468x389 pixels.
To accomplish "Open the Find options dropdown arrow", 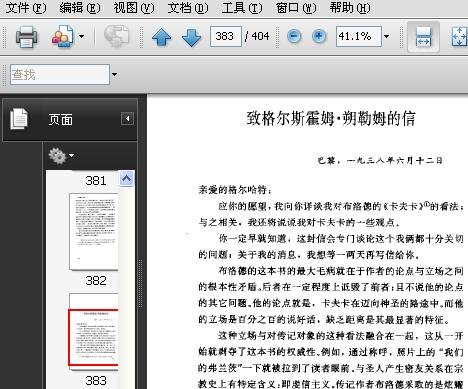I will click(114, 74).
